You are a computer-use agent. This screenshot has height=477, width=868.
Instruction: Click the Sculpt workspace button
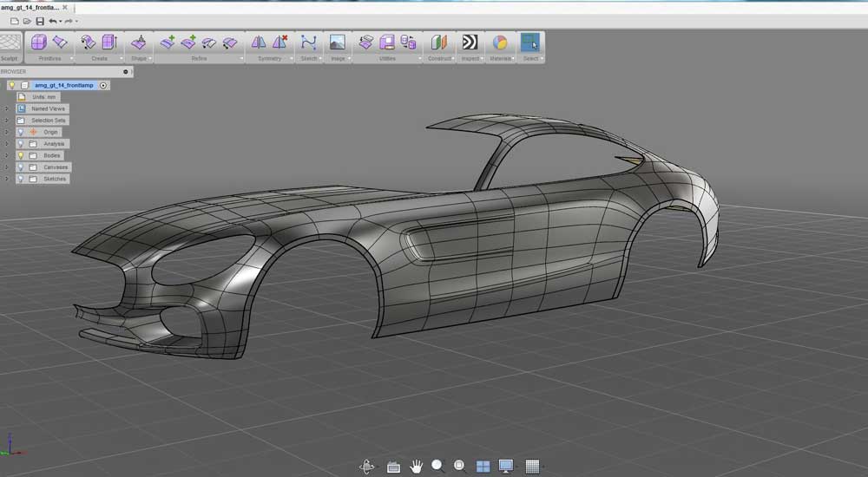(10, 47)
